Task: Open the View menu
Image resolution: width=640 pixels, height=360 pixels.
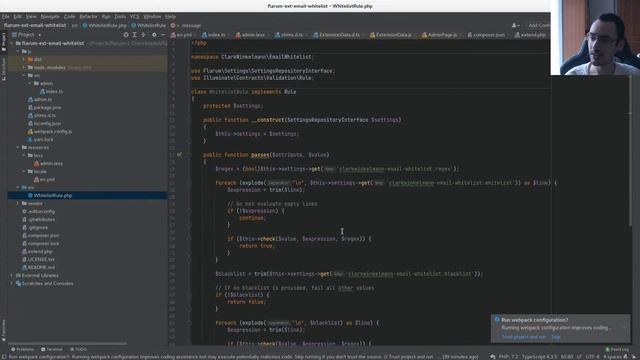Action: [31, 17]
